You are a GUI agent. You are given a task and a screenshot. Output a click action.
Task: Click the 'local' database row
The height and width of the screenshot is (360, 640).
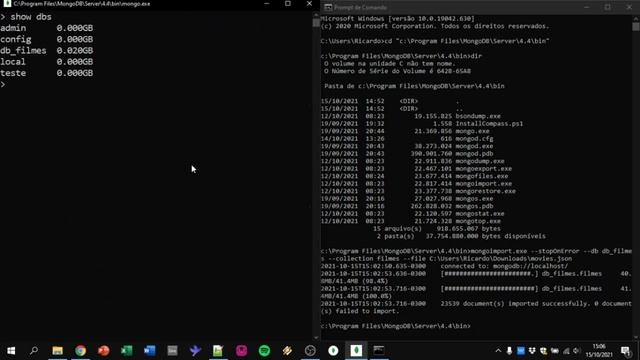[47, 62]
